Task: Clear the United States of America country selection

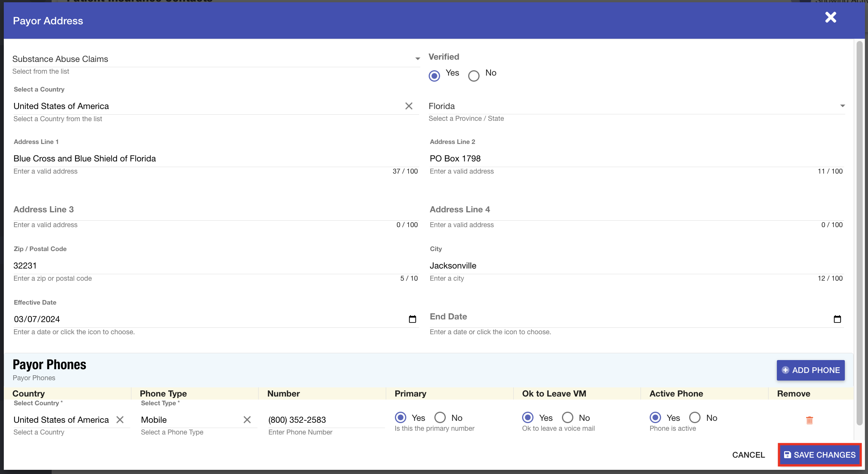Action: click(x=409, y=106)
